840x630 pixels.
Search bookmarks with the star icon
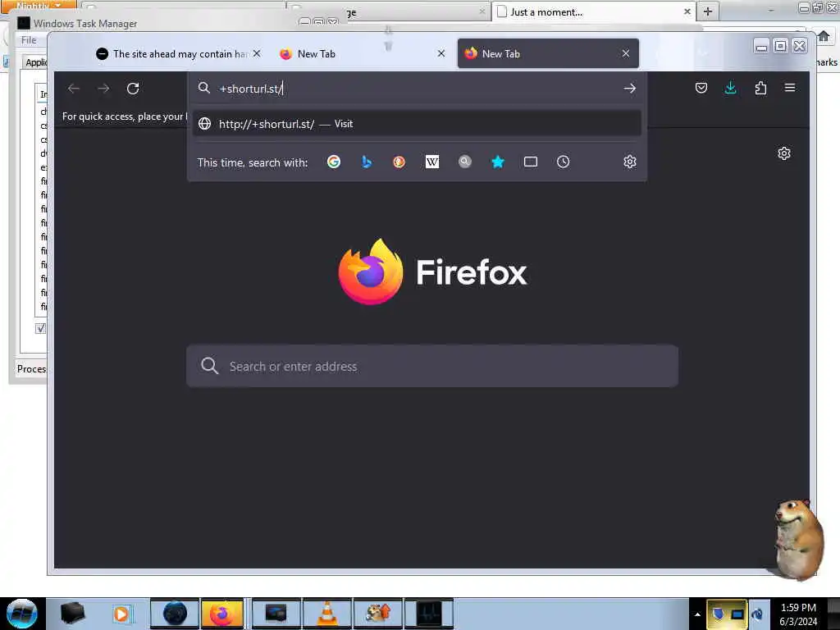(x=498, y=162)
